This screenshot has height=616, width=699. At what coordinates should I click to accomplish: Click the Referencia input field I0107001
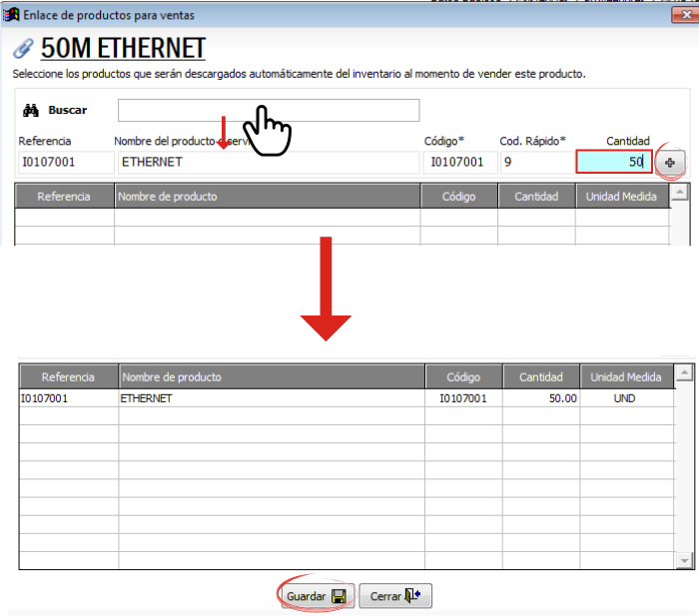(x=66, y=162)
